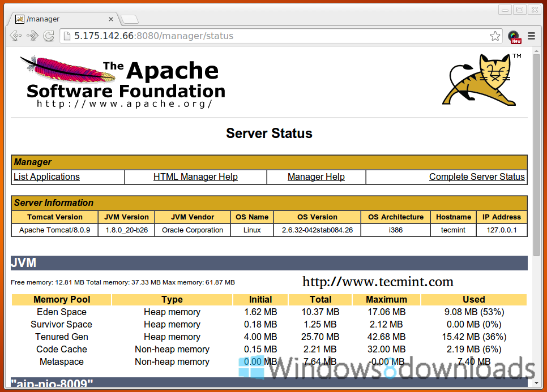Reload the page with the refresh icon
Screen dimensions: 547x392
pyautogui.click(x=49, y=36)
